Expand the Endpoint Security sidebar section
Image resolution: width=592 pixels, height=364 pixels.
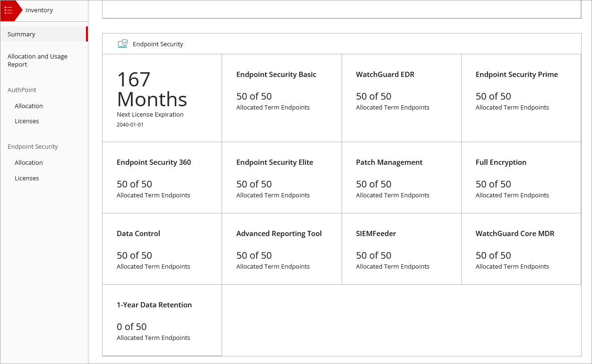[x=33, y=146]
